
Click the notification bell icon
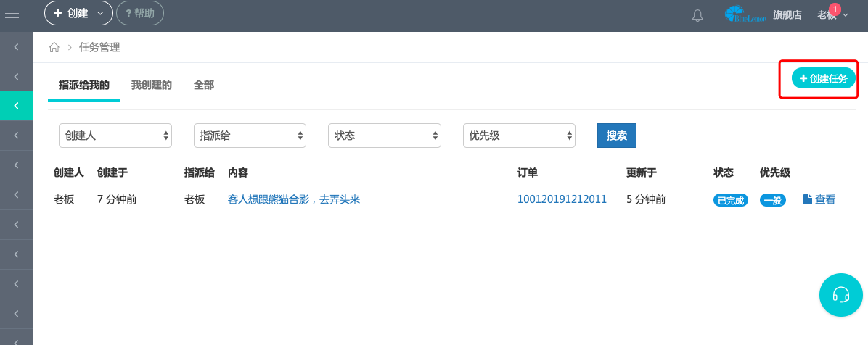point(697,15)
